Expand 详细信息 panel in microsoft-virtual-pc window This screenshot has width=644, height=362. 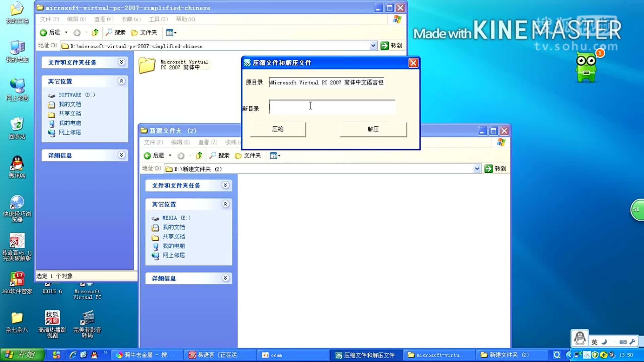pyautogui.click(x=121, y=155)
